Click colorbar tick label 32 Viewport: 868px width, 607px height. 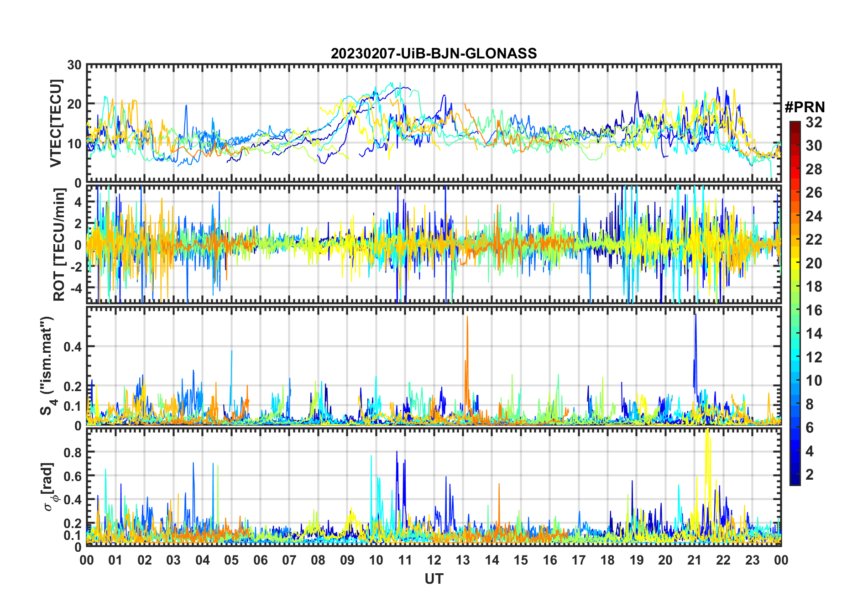(x=814, y=122)
